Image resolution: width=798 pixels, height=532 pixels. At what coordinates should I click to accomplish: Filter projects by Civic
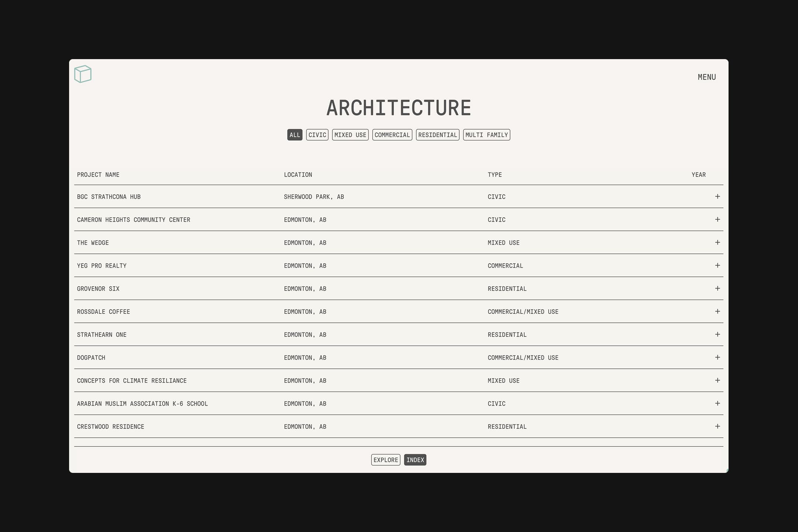(x=317, y=135)
